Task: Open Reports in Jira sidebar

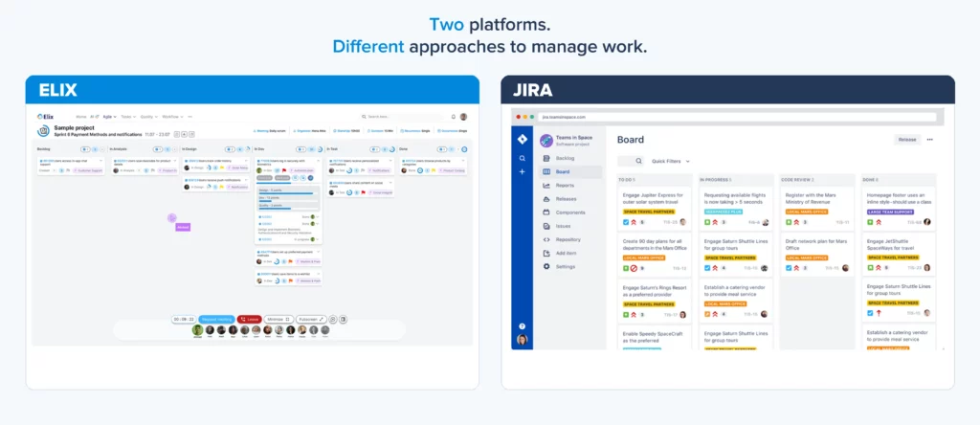Action: (x=570, y=186)
